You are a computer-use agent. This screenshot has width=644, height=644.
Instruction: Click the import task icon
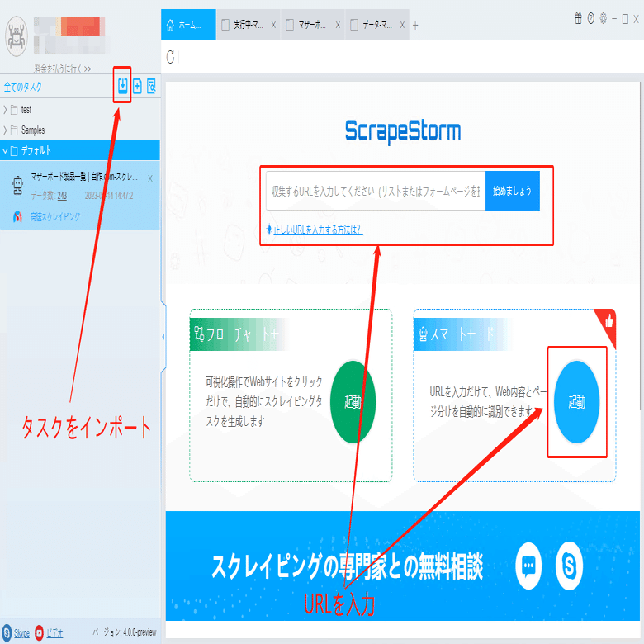point(123,85)
